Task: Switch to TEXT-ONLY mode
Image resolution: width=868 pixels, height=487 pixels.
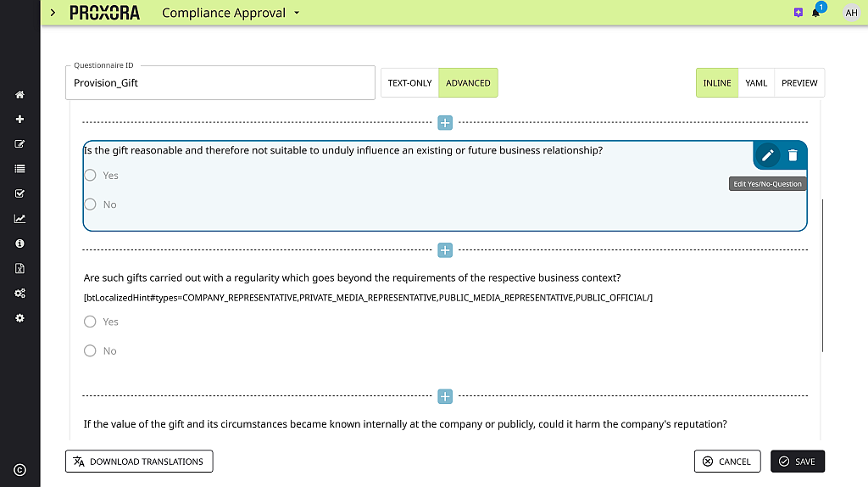Action: (409, 83)
